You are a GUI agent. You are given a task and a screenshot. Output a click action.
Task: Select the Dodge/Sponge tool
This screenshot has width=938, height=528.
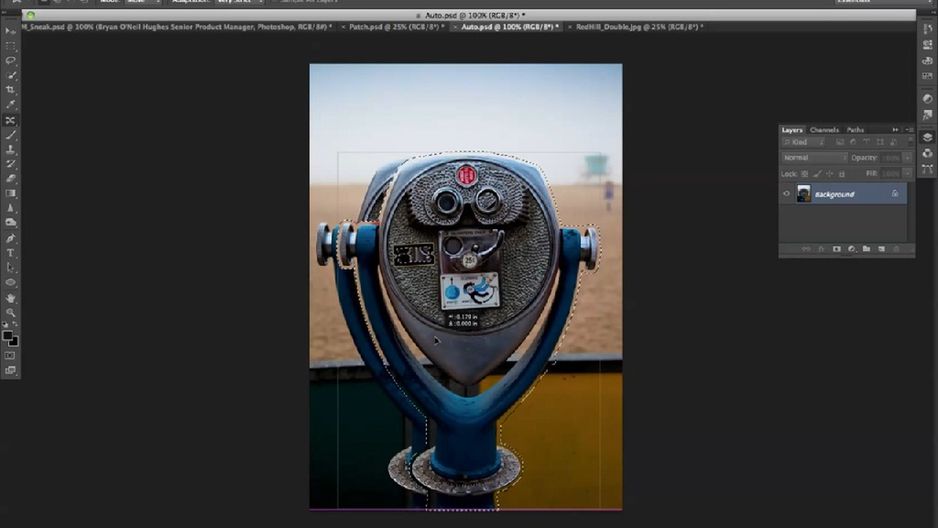[10, 222]
